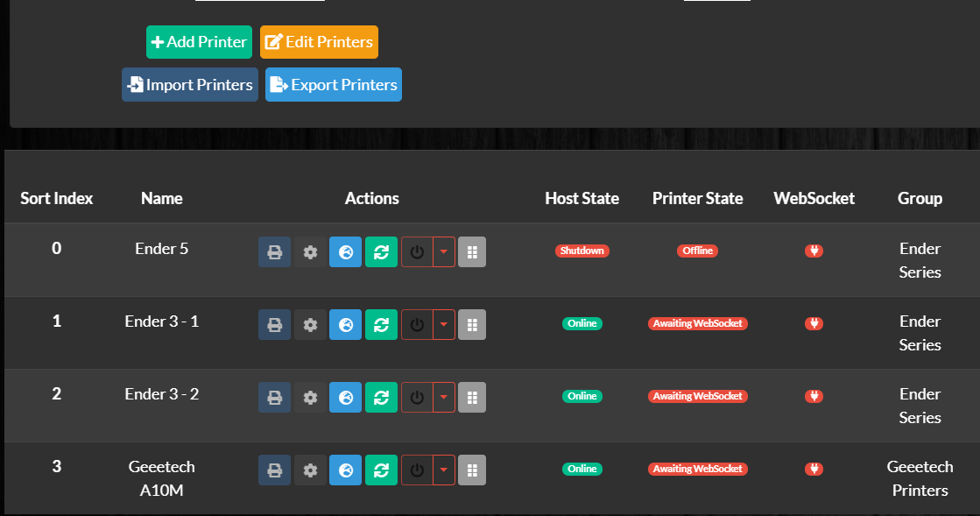Re-sync the Ender 5 printer

point(381,251)
